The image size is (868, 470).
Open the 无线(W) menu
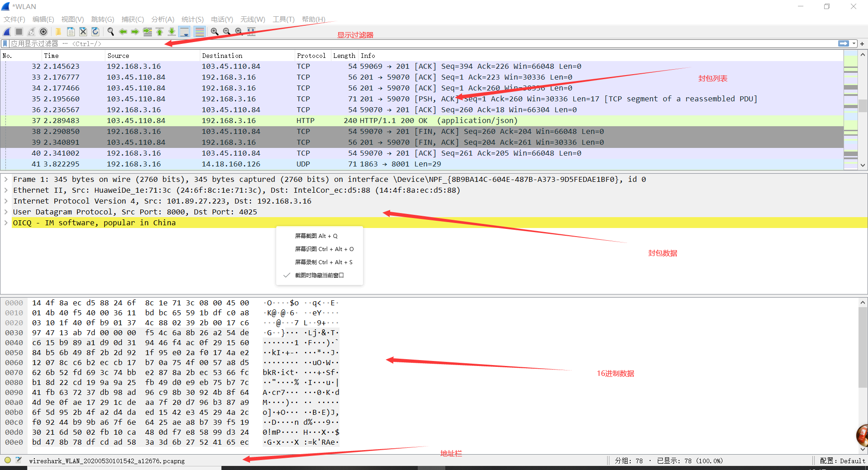pos(253,19)
